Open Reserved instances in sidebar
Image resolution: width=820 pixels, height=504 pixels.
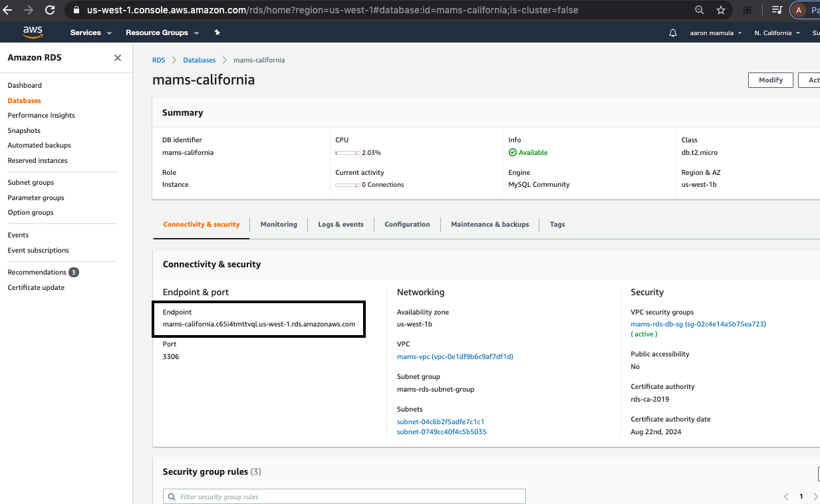pos(37,160)
